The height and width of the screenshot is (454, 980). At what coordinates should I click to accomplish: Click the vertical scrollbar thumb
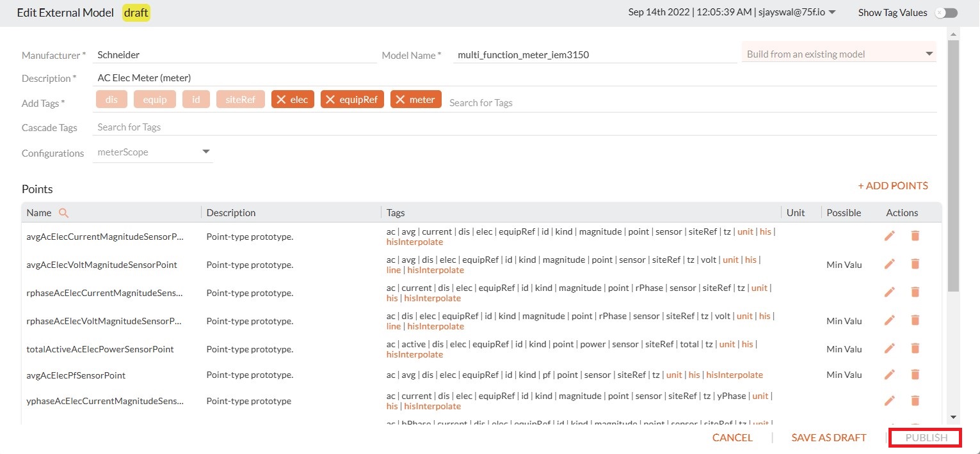tap(953, 166)
